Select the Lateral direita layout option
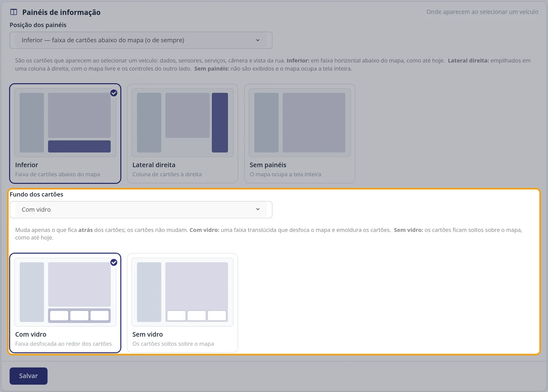The height and width of the screenshot is (392, 548). pos(182,134)
